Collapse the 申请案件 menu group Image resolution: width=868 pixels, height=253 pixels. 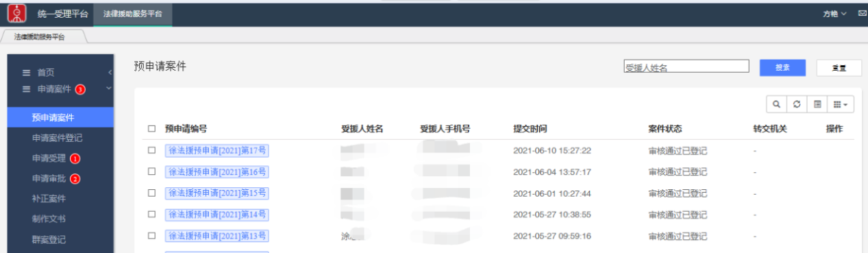tap(108, 88)
